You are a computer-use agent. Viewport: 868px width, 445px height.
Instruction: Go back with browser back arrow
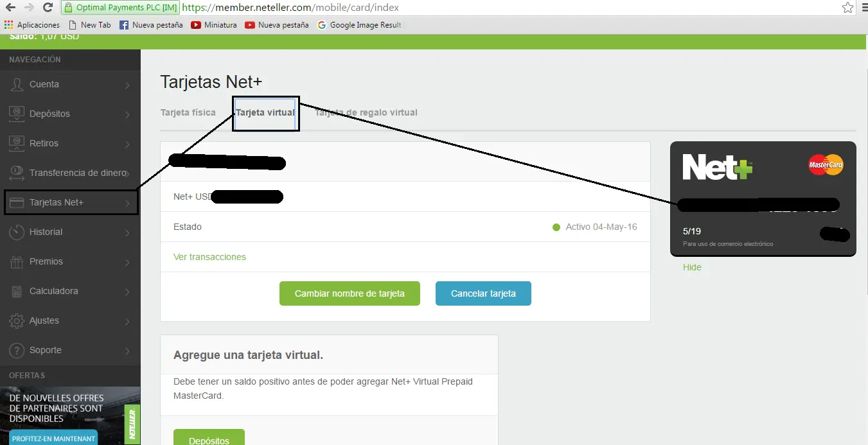pyautogui.click(x=10, y=8)
